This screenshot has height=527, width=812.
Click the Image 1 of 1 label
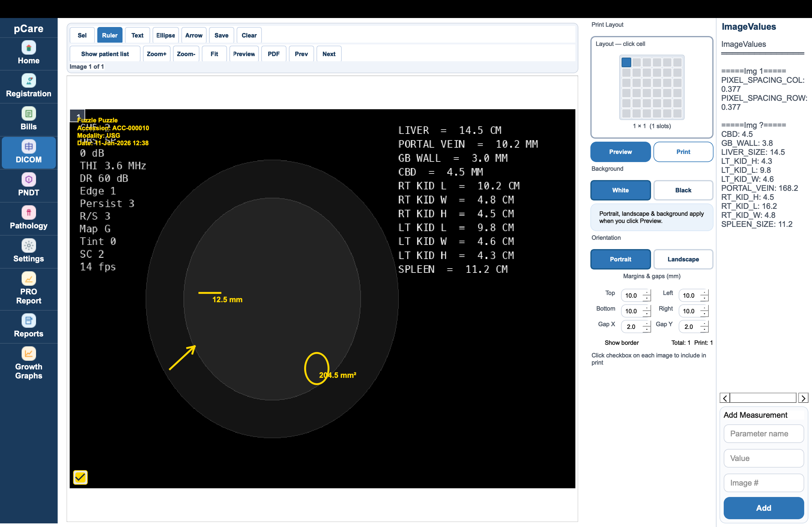[87, 66]
